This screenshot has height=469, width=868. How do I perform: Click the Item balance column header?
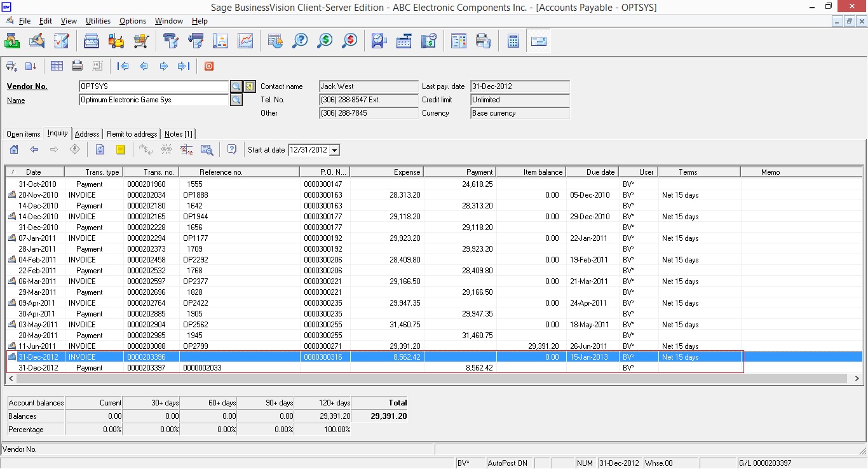pyautogui.click(x=530, y=172)
